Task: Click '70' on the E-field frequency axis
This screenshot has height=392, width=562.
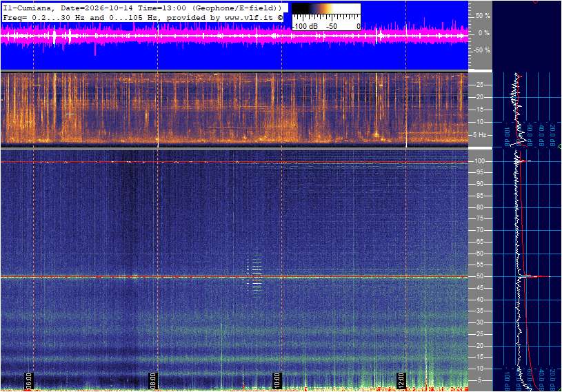Action: click(x=479, y=230)
